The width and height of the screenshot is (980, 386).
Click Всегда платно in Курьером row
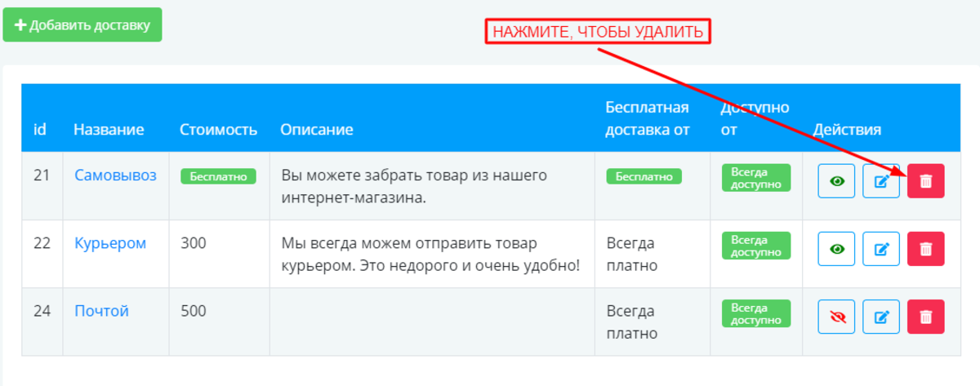click(x=632, y=254)
